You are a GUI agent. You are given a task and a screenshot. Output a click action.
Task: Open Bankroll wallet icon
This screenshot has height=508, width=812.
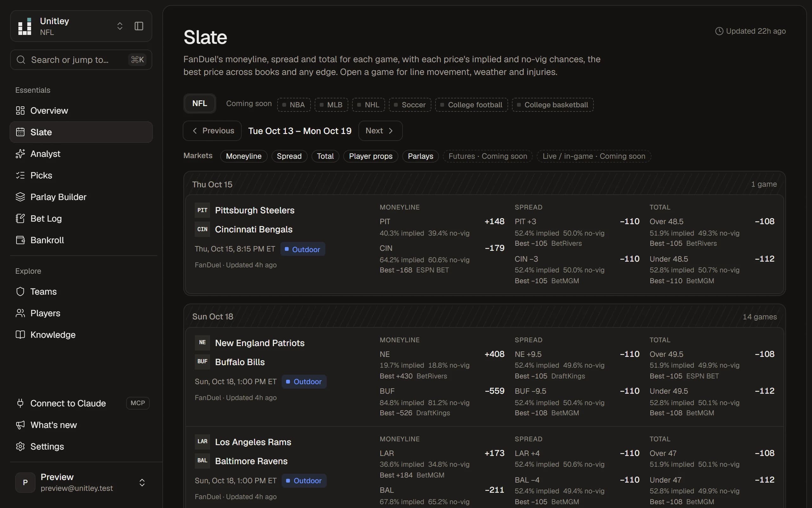[21, 240]
